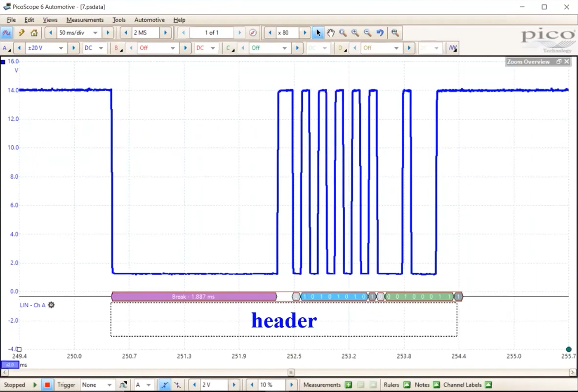Screen dimensions: 578x392
Task: Open Channel C options button
Action: pyautogui.click(x=230, y=48)
